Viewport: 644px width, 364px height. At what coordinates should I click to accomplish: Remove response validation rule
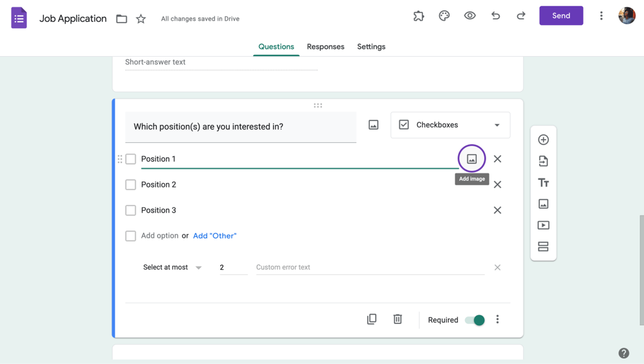(497, 267)
